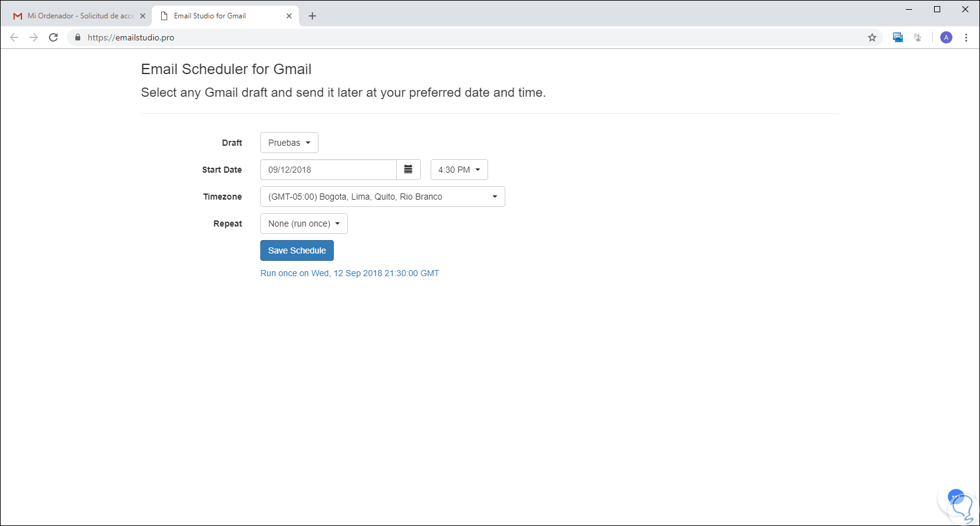Click the blue screen-share extension icon
980x526 pixels.
pyautogui.click(x=898, y=37)
